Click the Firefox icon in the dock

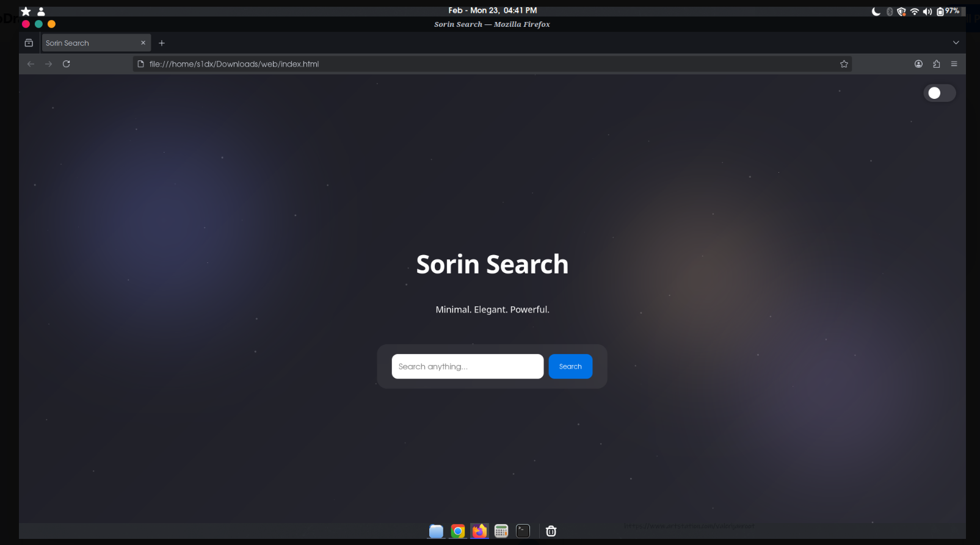479,531
